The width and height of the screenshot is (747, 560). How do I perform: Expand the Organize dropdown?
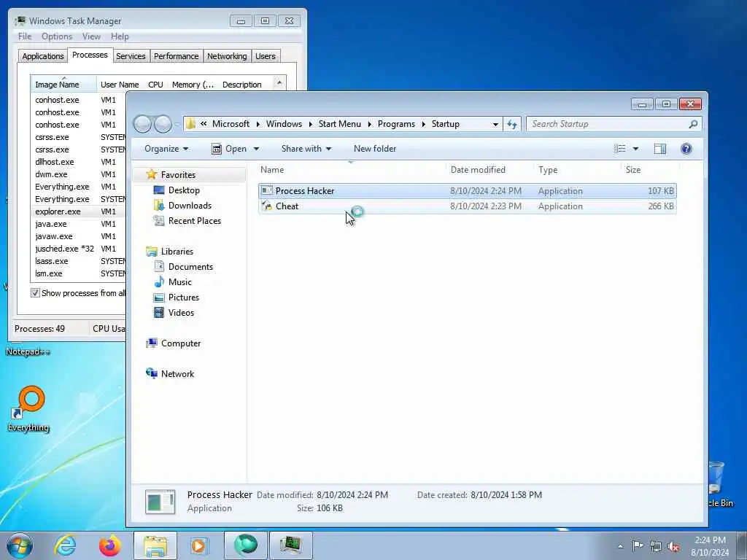tap(166, 149)
